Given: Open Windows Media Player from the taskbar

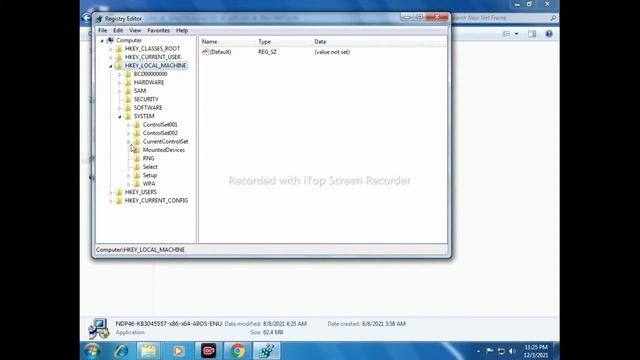Looking at the screenshot, I should (x=178, y=351).
